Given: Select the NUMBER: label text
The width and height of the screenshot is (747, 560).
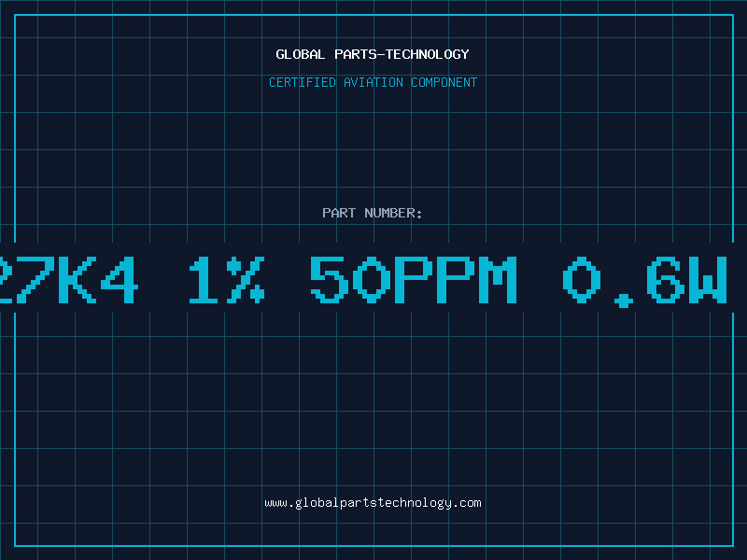Looking at the screenshot, I should [393, 213].
